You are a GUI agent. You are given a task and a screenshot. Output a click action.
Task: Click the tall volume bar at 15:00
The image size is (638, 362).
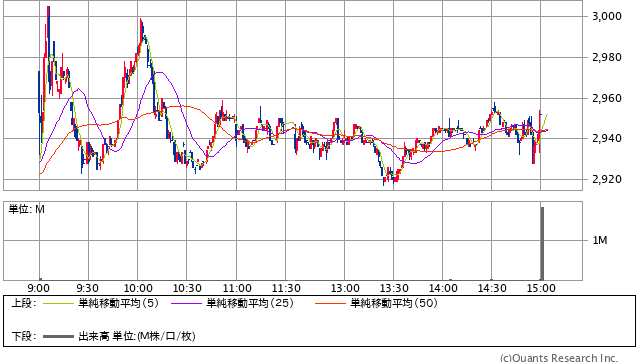pyautogui.click(x=542, y=243)
